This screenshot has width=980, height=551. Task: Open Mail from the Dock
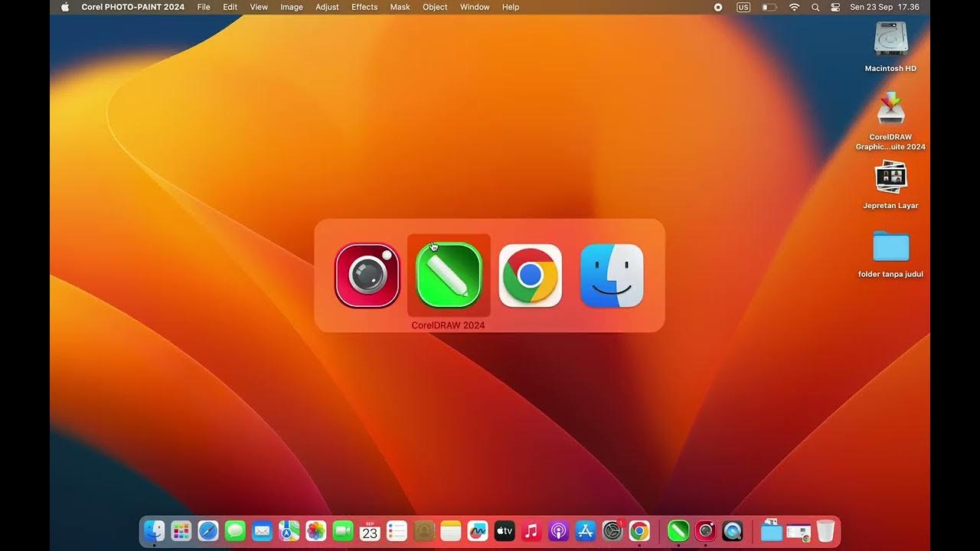262,530
